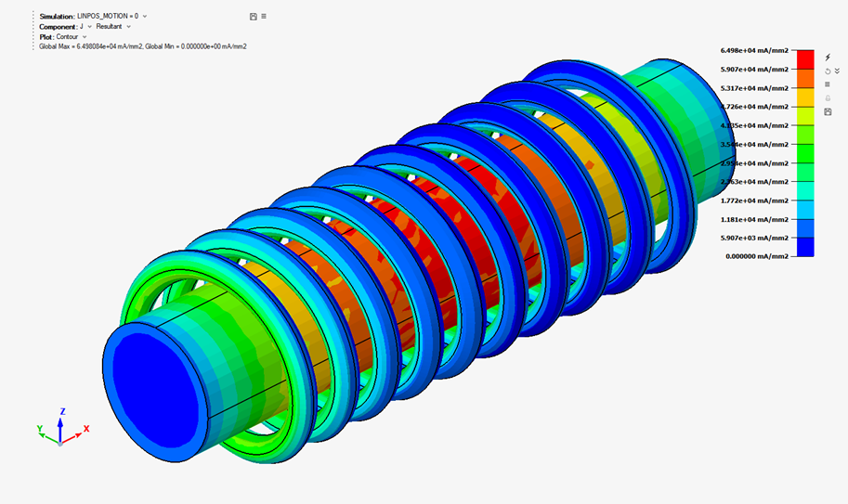This screenshot has width=848, height=504.
Task: Click the lightning bolt icon beside the legend
Action: click(x=828, y=58)
